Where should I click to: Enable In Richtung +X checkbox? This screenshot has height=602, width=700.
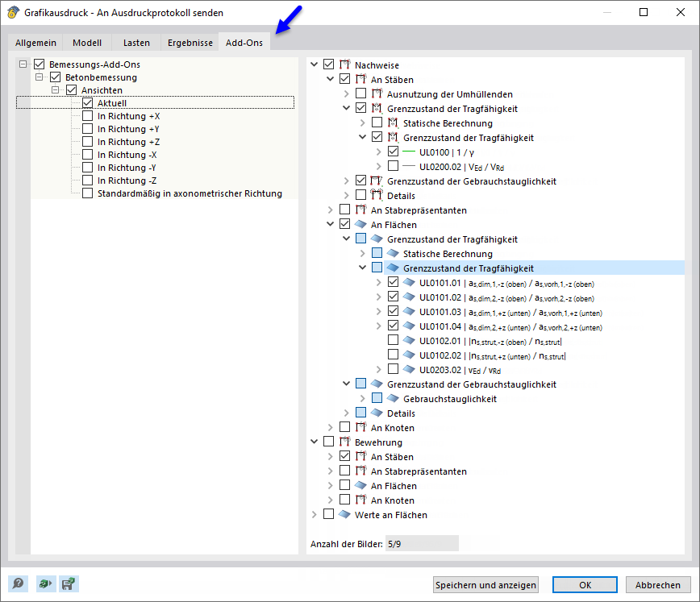pyautogui.click(x=87, y=116)
